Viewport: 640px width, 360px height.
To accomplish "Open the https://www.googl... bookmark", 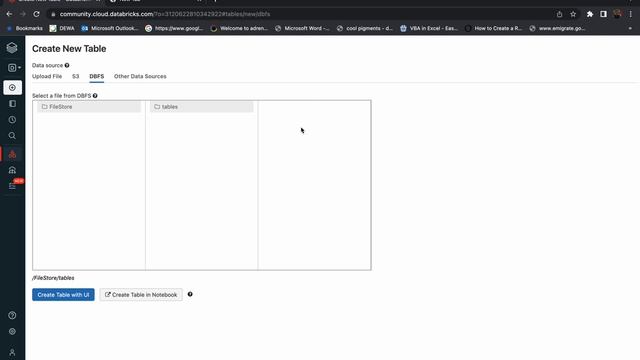I will tap(174, 28).
